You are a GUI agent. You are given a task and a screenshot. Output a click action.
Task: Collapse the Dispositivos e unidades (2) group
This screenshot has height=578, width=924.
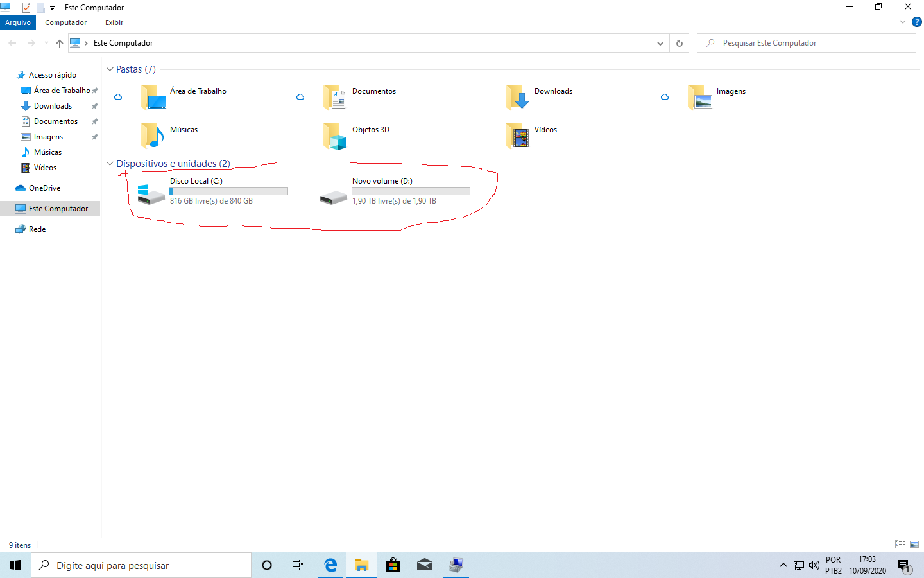(x=110, y=164)
